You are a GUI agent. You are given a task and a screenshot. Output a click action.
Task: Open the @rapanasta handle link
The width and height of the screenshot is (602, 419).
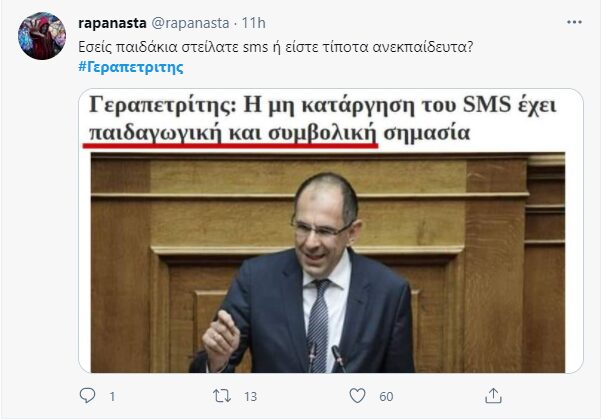[x=190, y=23]
